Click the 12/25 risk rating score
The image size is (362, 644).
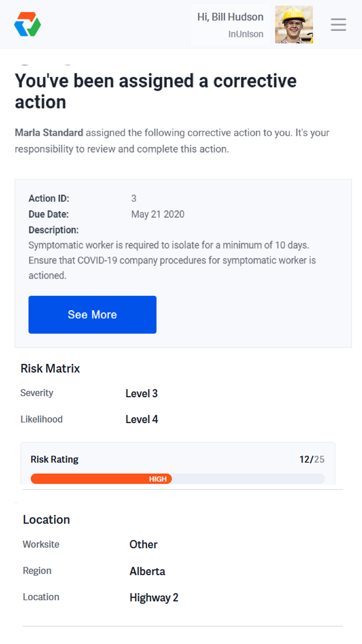312,459
